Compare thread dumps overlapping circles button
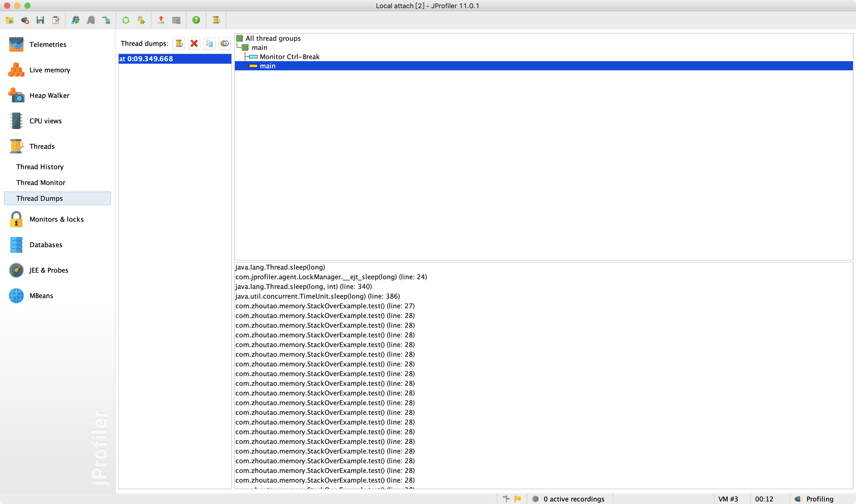856x504 pixels. pyautogui.click(x=224, y=44)
